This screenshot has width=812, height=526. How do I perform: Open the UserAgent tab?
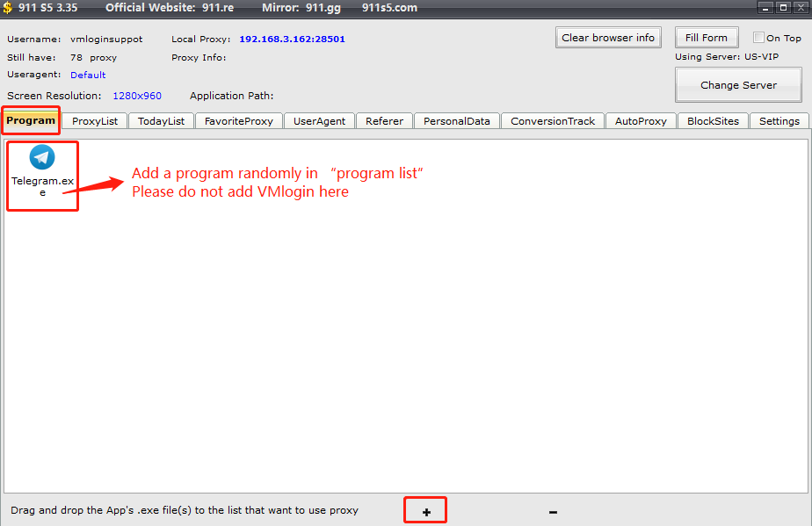(319, 121)
